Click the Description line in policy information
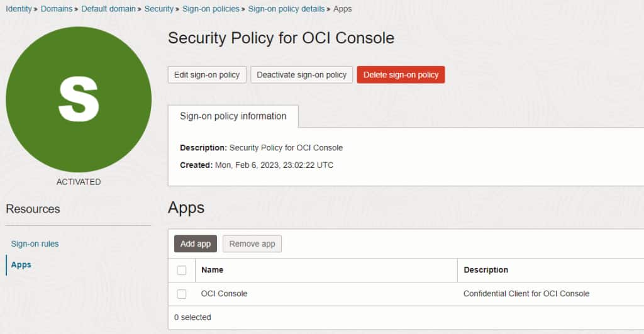644x334 pixels. point(261,148)
